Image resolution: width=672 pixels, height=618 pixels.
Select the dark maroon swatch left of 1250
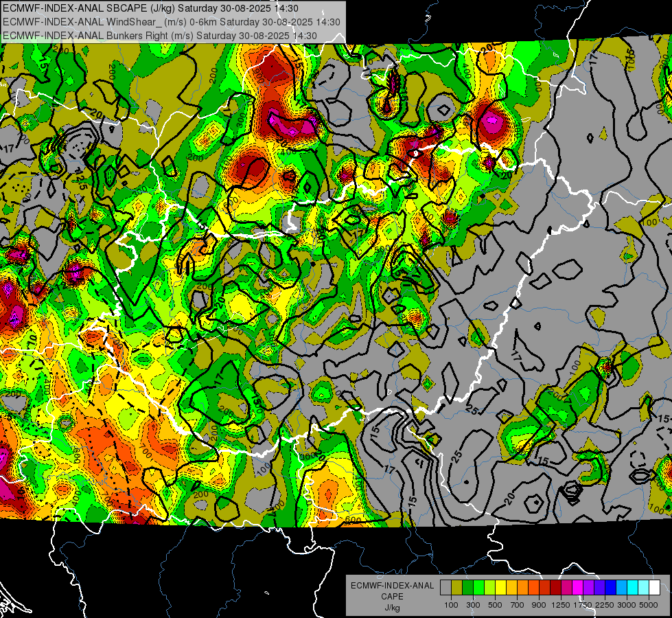(x=556, y=588)
